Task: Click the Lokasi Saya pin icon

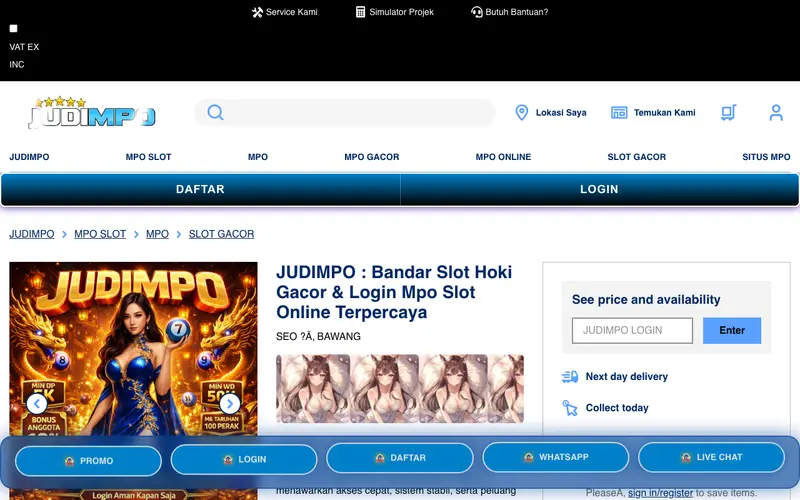Action: (521, 112)
